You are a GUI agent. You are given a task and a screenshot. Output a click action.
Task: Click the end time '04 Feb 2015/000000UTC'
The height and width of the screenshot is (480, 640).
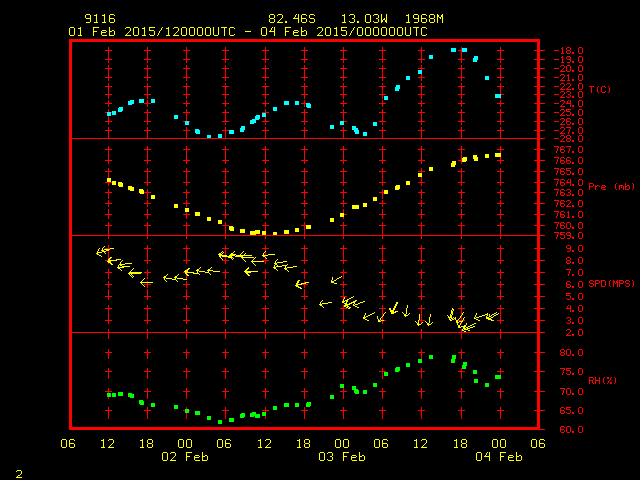[x=344, y=32]
